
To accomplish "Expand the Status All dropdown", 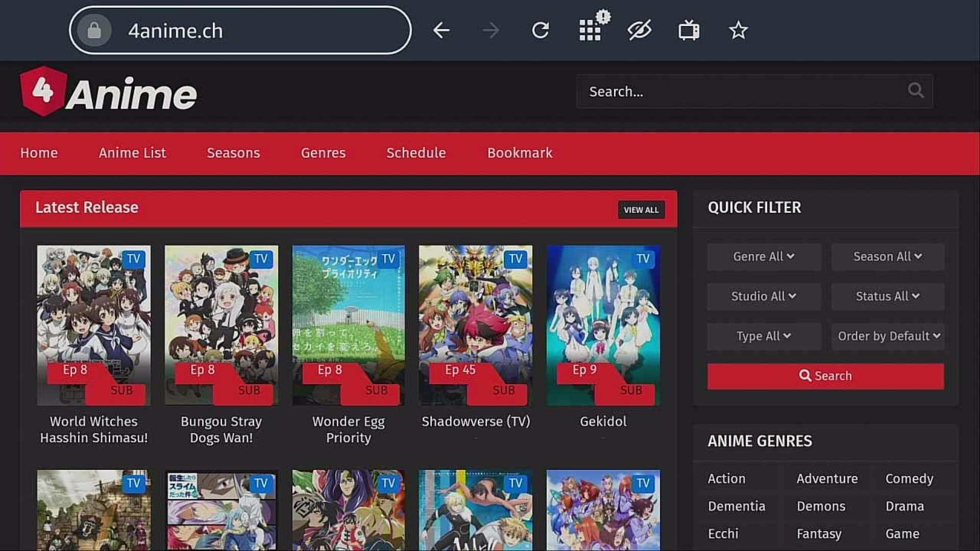I will [x=888, y=296].
